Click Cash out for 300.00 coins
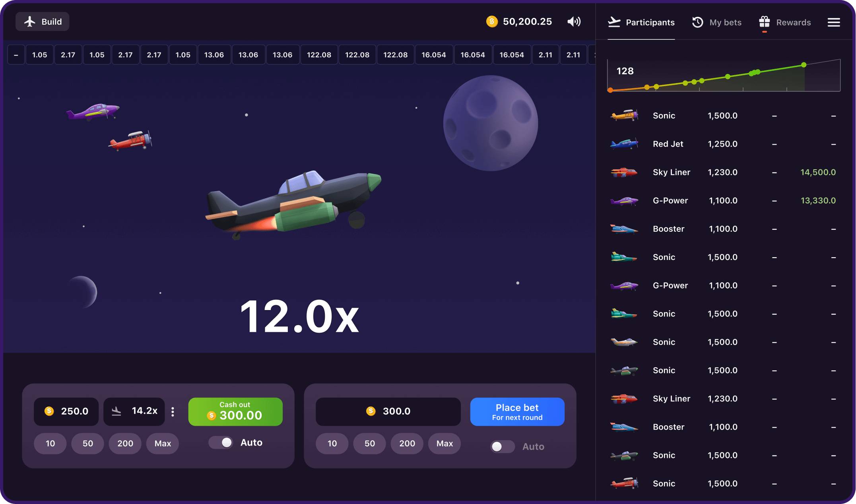This screenshot has width=856, height=504. click(x=235, y=411)
